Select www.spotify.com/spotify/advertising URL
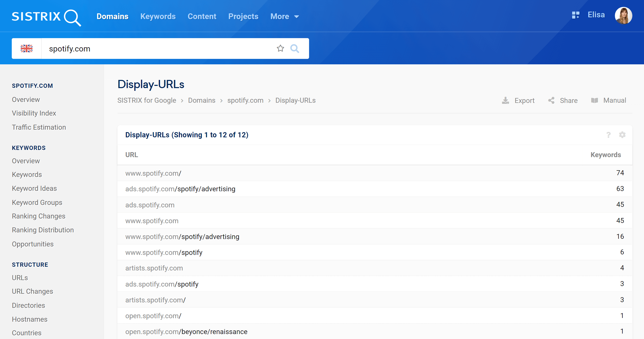The width and height of the screenshot is (644, 339). 182,237
